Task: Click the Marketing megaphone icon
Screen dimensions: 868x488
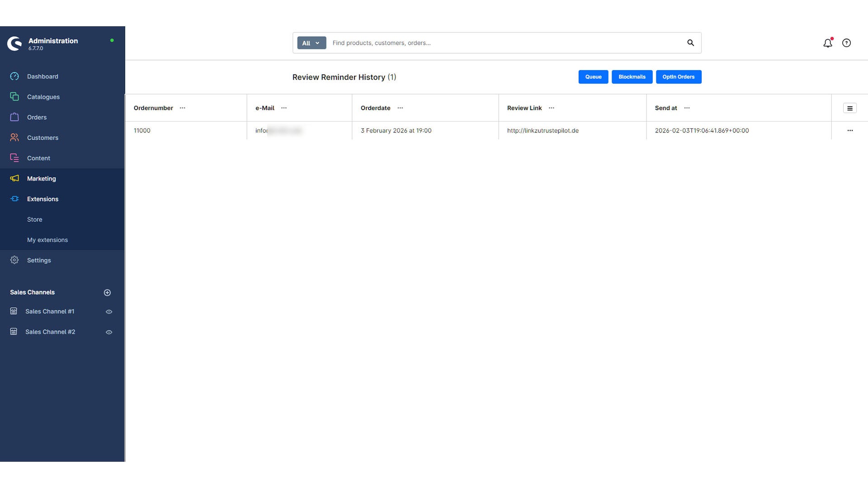Action: 14,178
